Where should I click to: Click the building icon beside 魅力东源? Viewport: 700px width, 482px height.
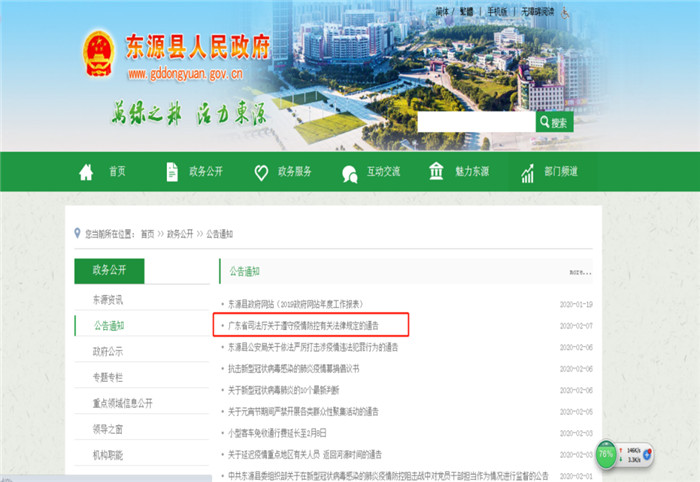click(436, 171)
